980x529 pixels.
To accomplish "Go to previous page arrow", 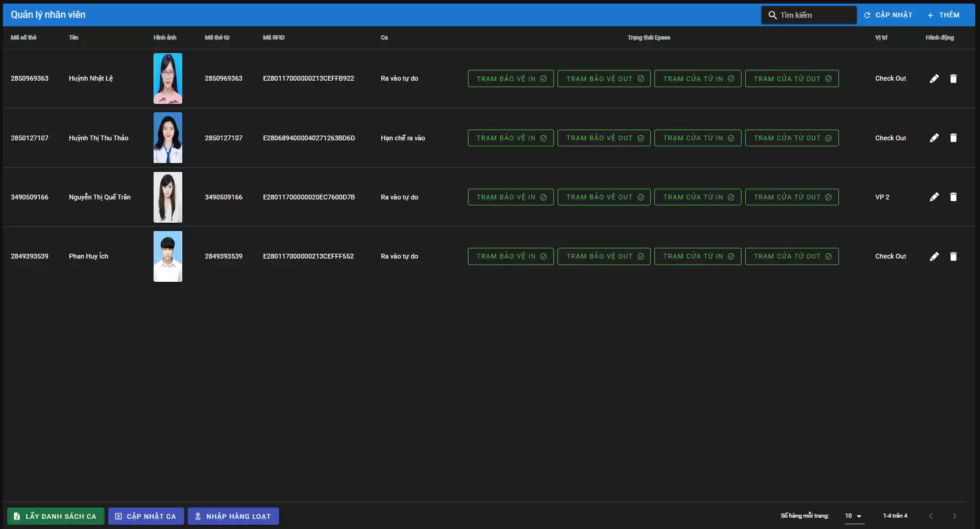I will (930, 516).
